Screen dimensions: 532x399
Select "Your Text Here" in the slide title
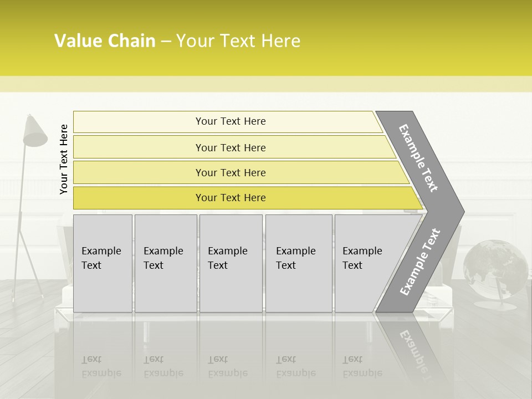(x=238, y=41)
